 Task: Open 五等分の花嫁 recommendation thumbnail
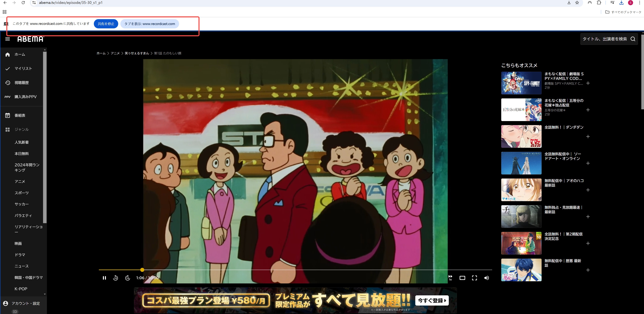(x=521, y=110)
